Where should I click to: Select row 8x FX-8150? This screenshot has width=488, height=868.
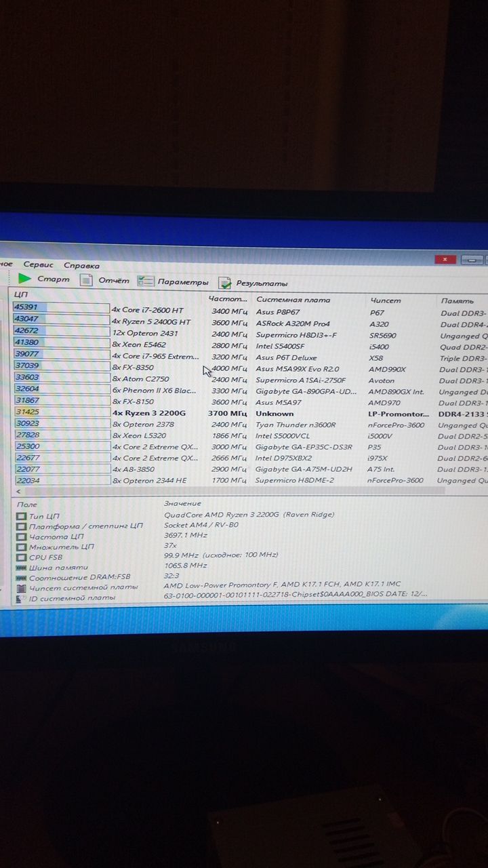point(133,401)
